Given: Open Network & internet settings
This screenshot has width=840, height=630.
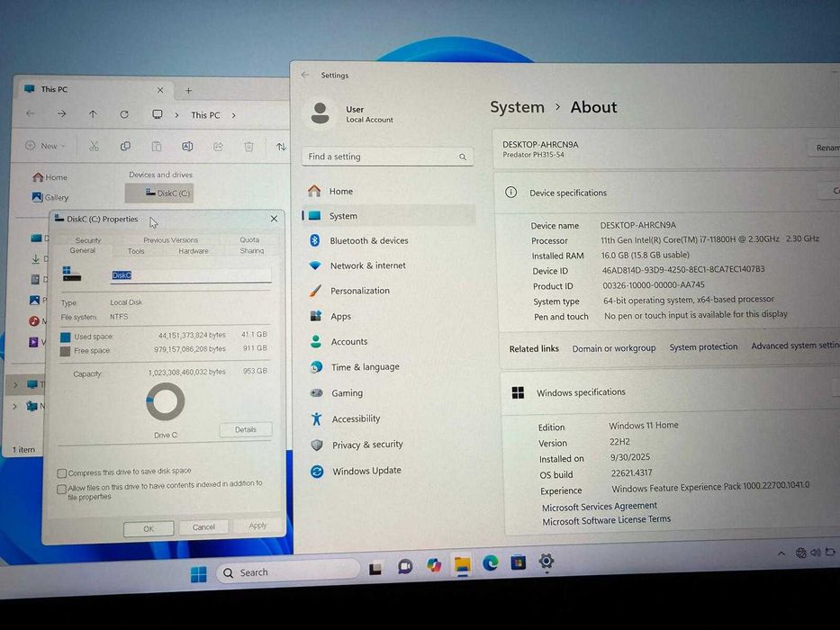Looking at the screenshot, I should (389, 265).
